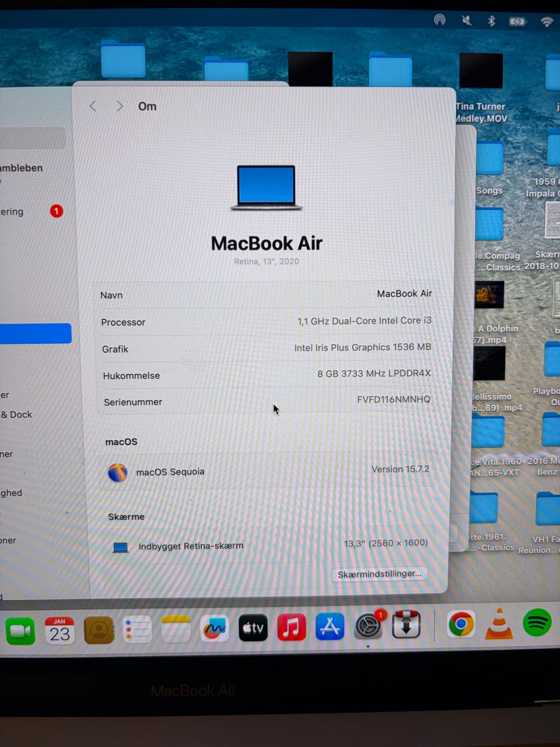Launch Freeform from the Dock
The height and width of the screenshot is (747, 560).
point(215,629)
